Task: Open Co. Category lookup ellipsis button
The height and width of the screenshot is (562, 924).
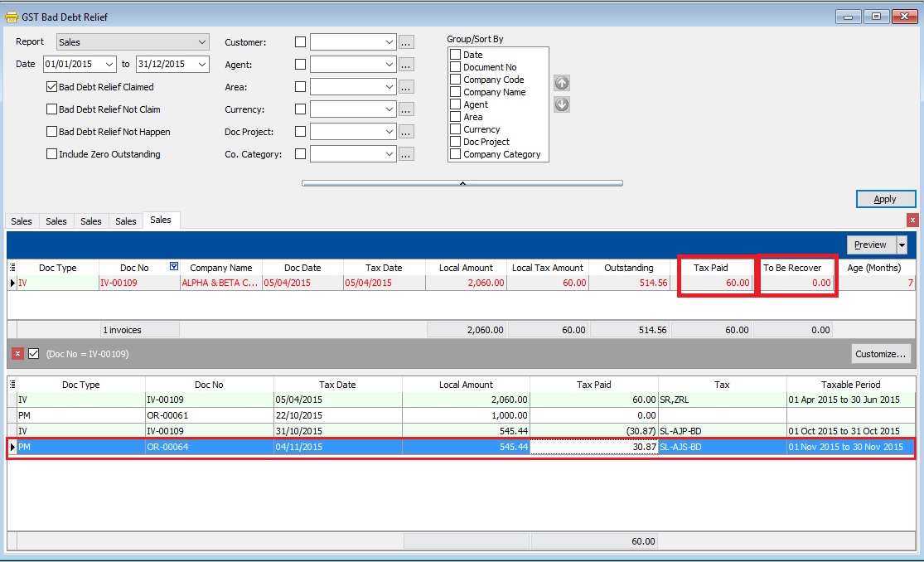Action: pyautogui.click(x=406, y=154)
